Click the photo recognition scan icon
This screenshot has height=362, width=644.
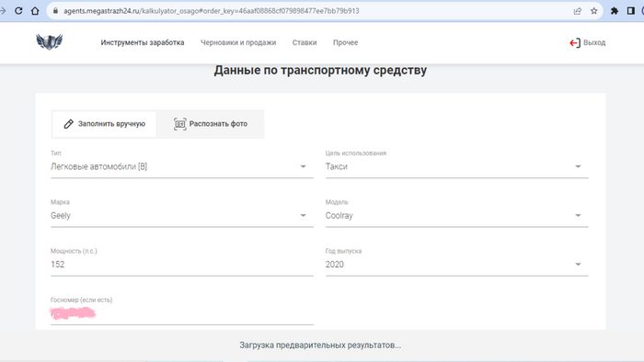(x=180, y=124)
